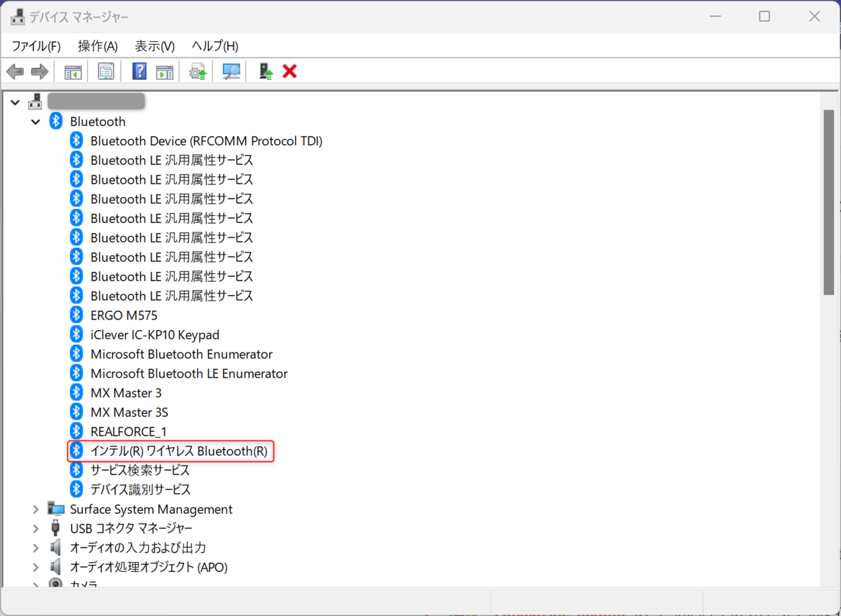
Task: Click the Device Manager title bar icon
Action: tap(18, 17)
